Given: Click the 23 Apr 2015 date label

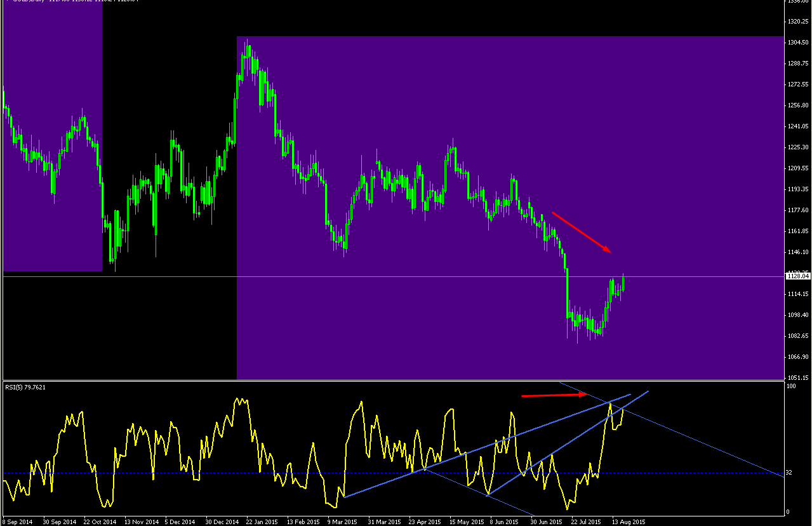Looking at the screenshot, I should coord(425,522).
